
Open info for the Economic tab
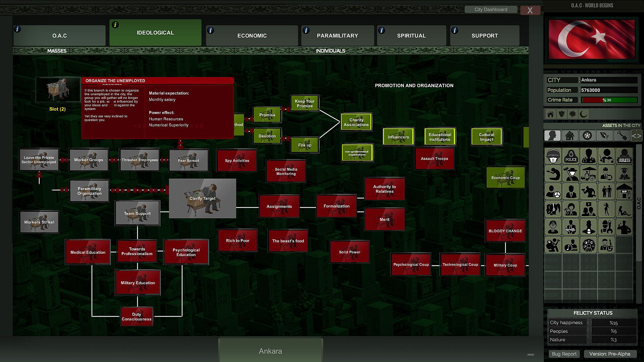tap(211, 31)
